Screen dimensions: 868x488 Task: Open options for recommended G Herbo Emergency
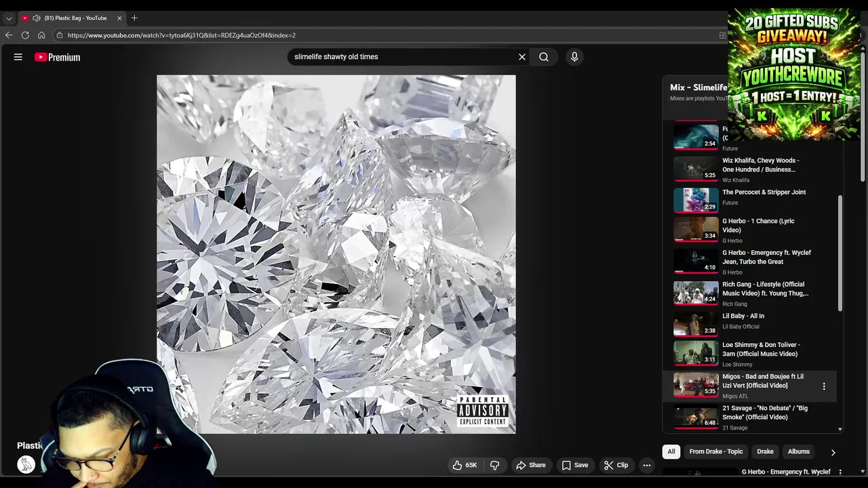click(x=840, y=472)
